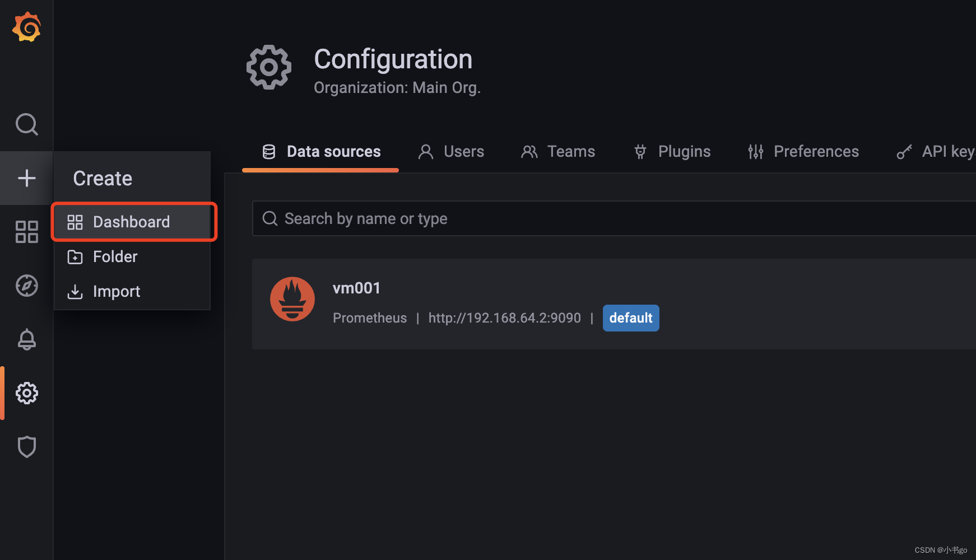Screen dimensions: 976x560
Task: Open the Preferences tab
Action: [803, 152]
